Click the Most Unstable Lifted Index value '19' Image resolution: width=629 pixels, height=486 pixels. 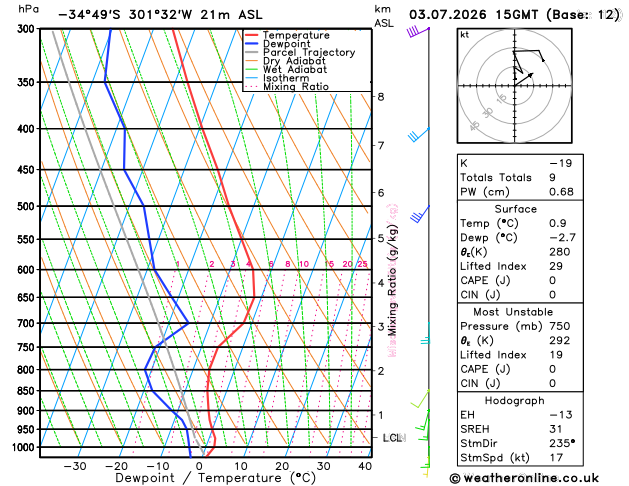pyautogui.click(x=556, y=355)
